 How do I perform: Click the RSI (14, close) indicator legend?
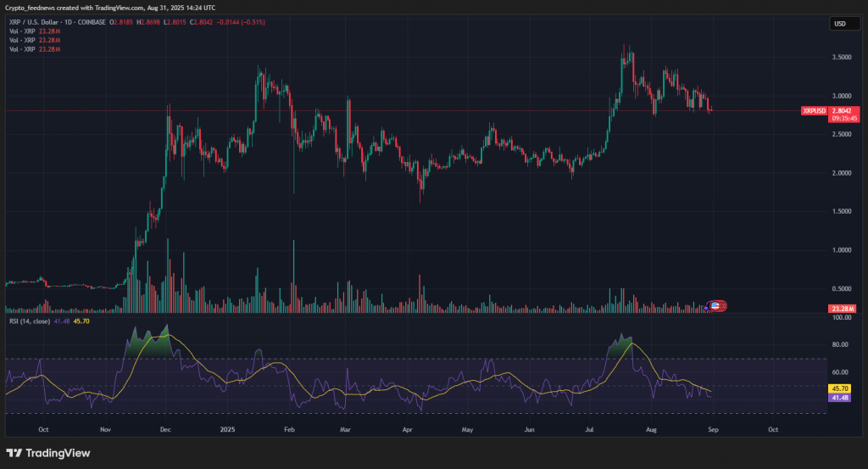pyautogui.click(x=29, y=321)
